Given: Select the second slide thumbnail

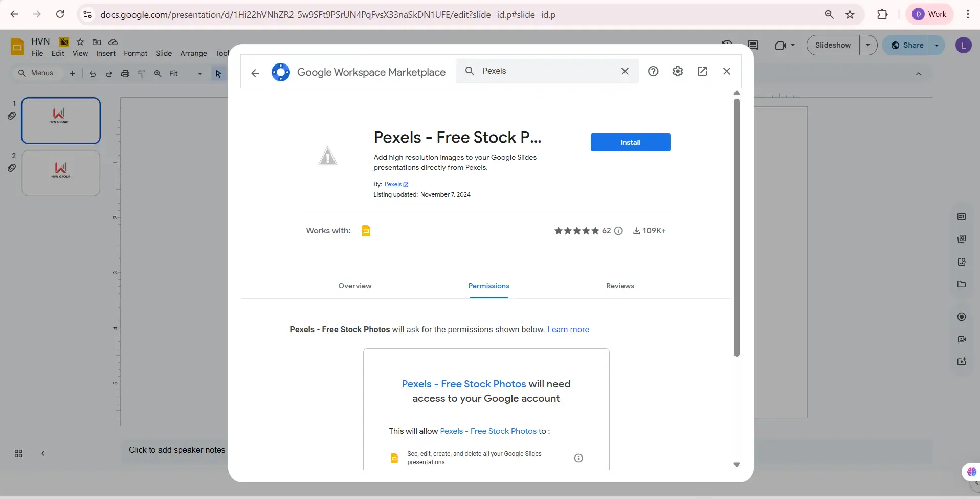Looking at the screenshot, I should 61,172.
